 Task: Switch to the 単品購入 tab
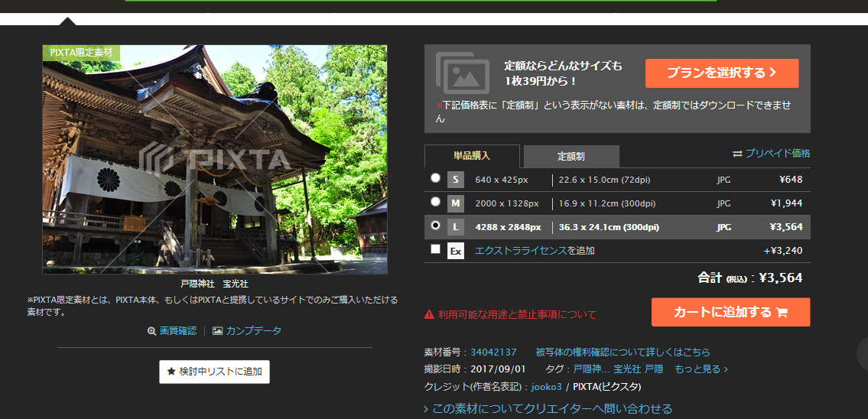pyautogui.click(x=472, y=156)
